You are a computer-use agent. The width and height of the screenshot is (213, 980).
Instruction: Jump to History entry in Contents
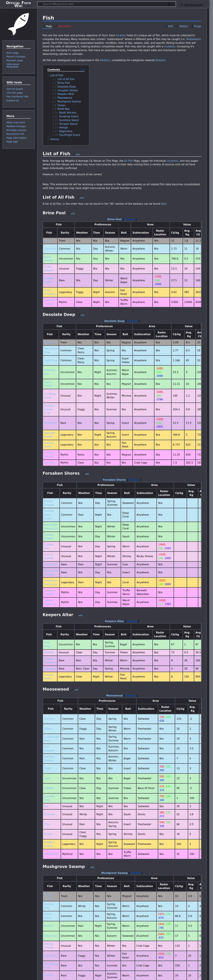point(55,139)
